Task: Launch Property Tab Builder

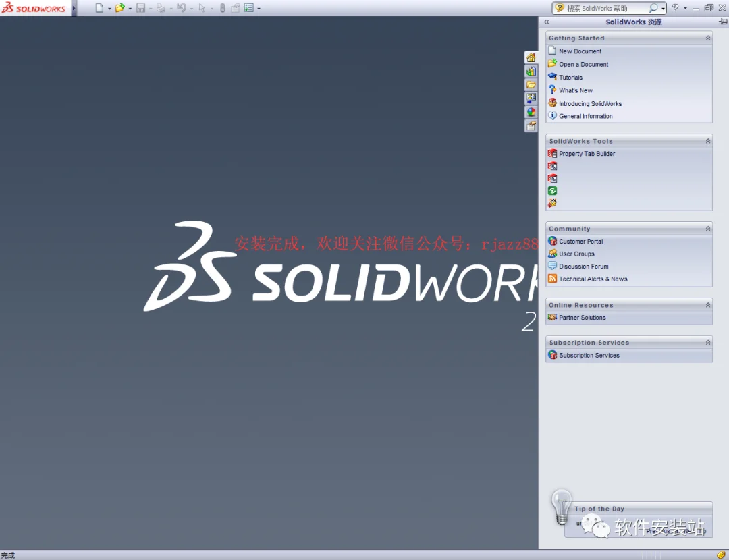Action: point(587,154)
